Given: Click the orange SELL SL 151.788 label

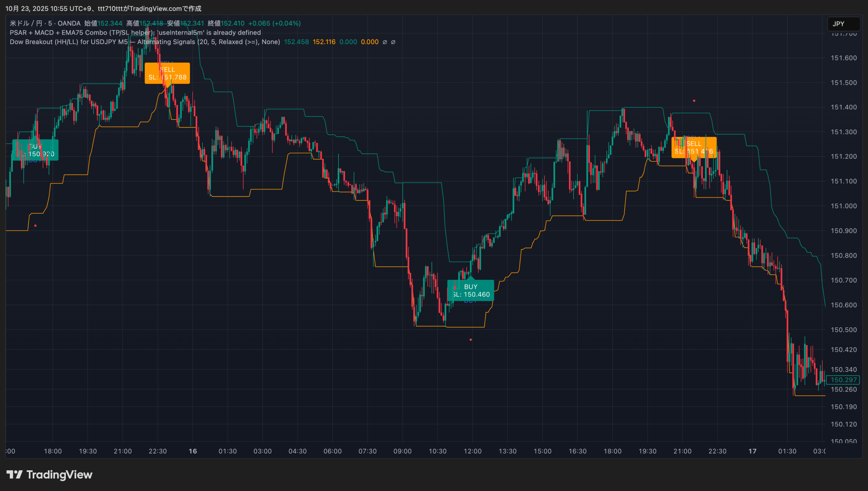Looking at the screenshot, I should [x=167, y=73].
